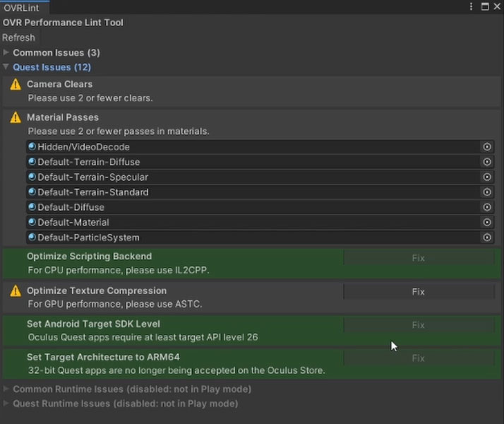
Task: Click Fix for Optimize Texture Compression
Action: click(419, 292)
